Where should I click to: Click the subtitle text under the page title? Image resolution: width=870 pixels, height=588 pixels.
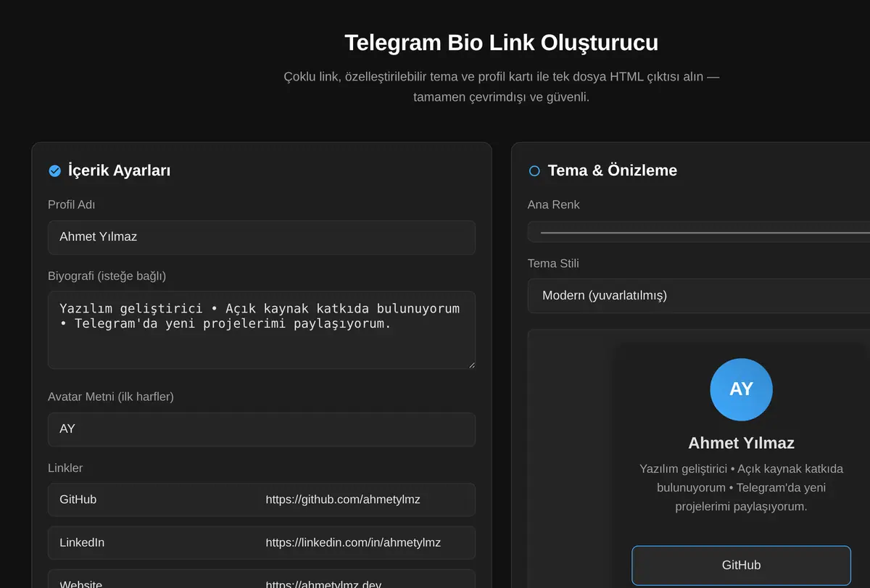tap(502, 87)
